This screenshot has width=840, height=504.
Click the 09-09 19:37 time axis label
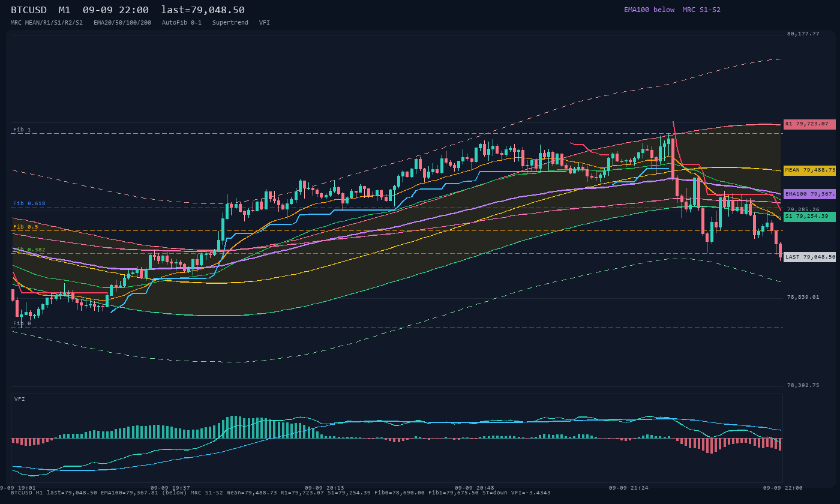click(170, 488)
